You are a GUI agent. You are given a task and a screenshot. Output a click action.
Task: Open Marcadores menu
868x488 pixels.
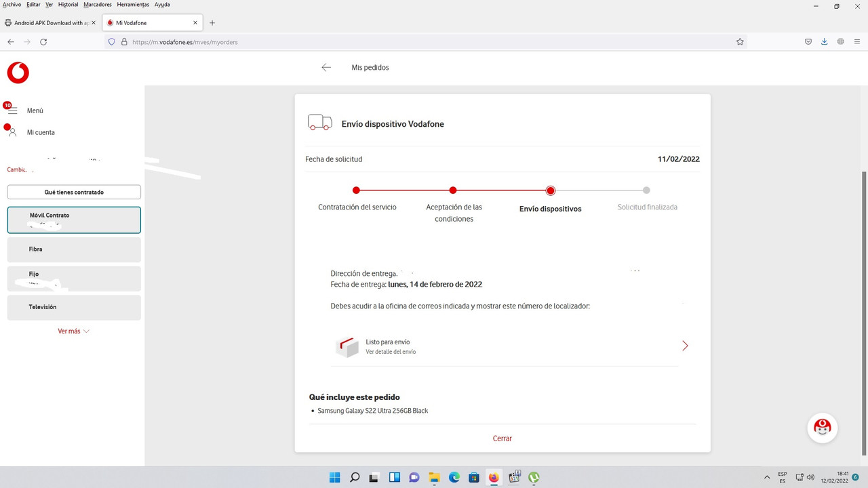click(98, 4)
